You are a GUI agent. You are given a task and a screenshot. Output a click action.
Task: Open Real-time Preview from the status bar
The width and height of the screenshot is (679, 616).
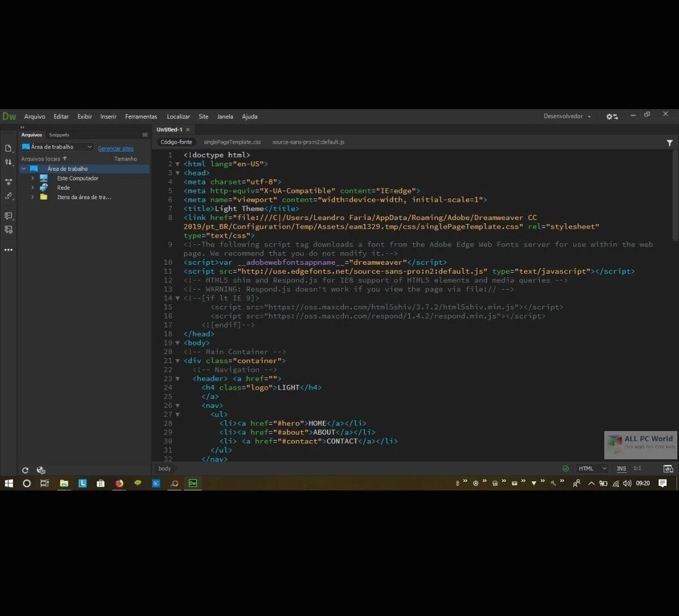668,468
